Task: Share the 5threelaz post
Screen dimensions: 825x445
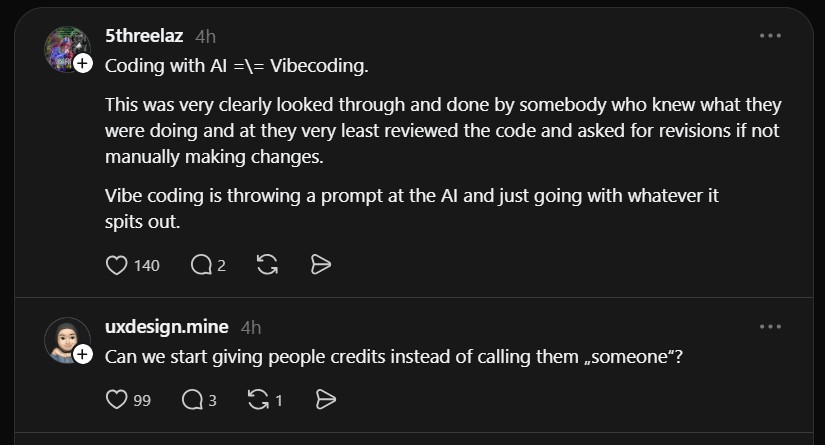Action: [x=321, y=265]
